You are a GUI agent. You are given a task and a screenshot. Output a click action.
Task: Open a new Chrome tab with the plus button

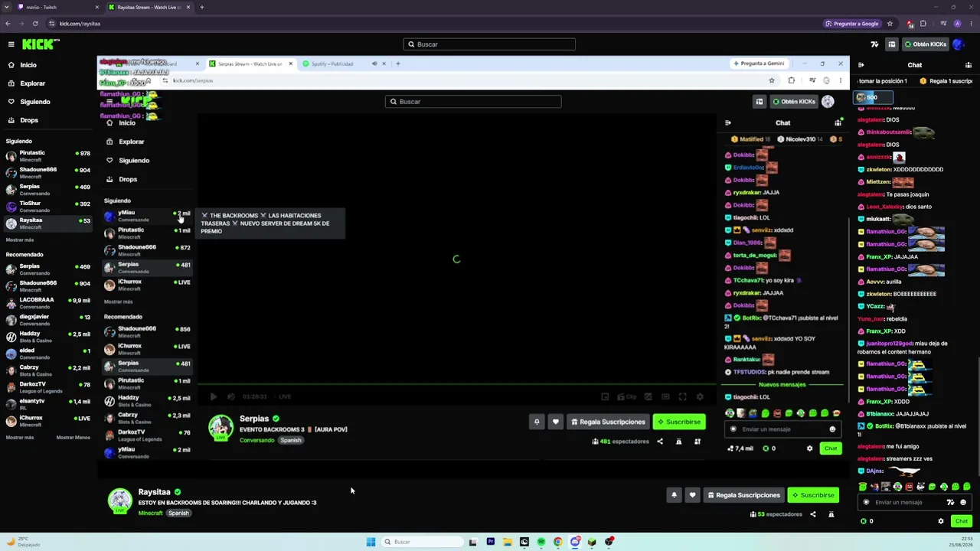point(202,7)
